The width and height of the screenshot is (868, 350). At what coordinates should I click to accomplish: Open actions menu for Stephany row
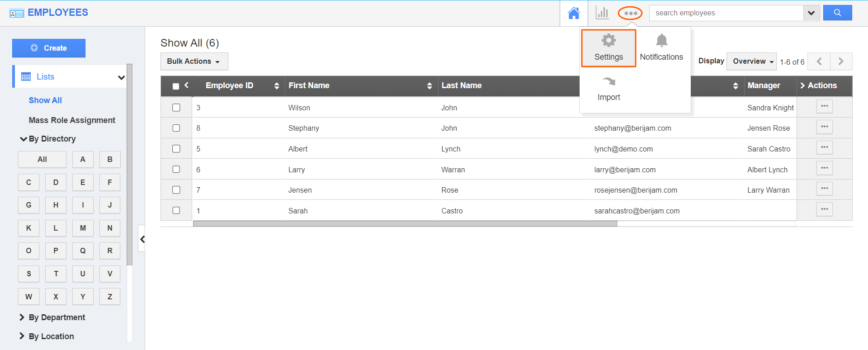point(825,127)
